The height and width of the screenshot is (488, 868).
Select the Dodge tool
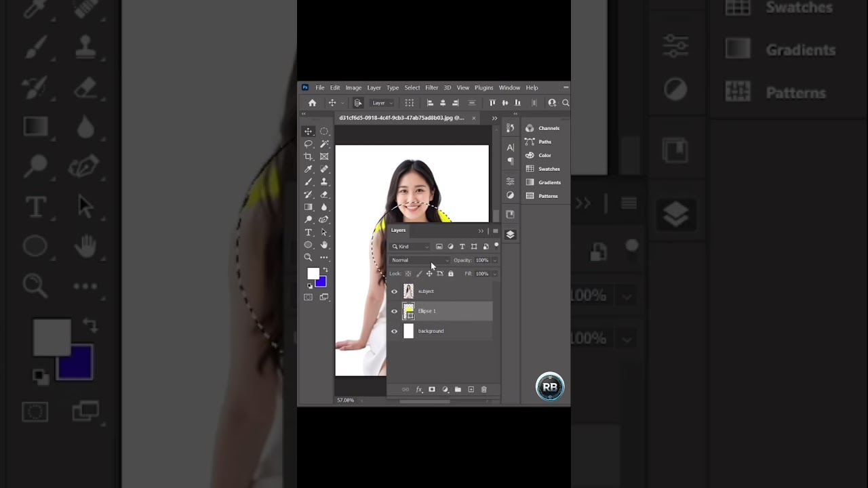point(308,220)
